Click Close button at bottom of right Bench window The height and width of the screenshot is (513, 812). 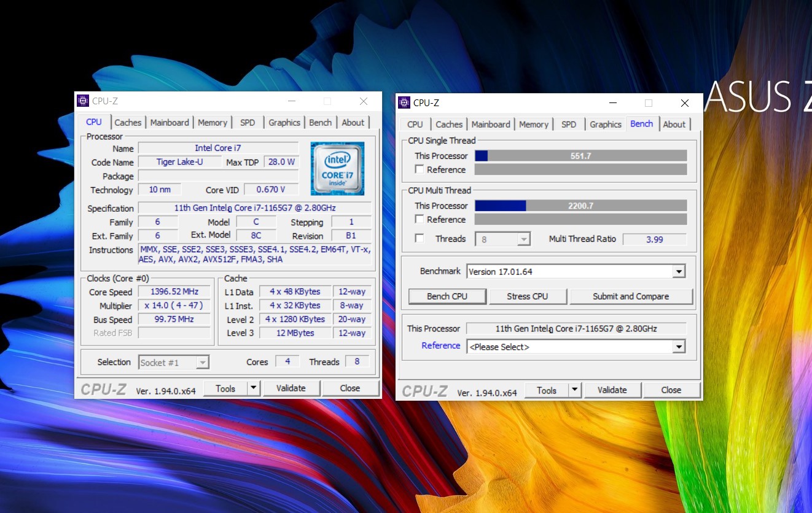point(671,390)
